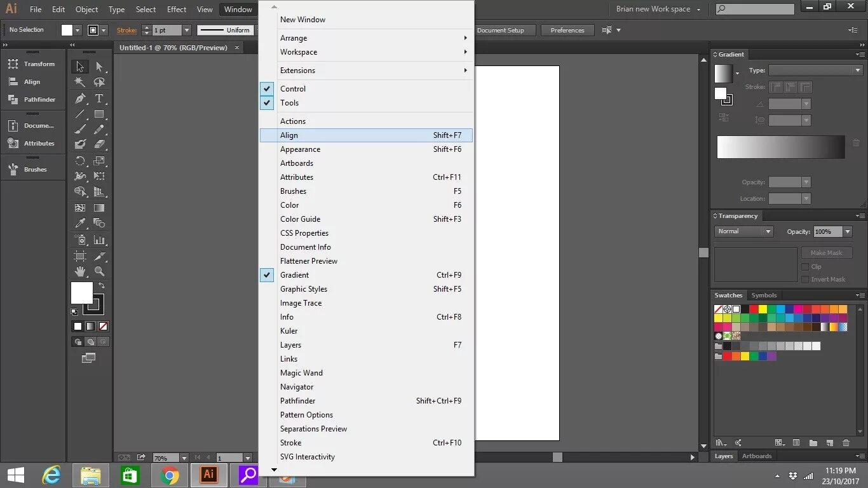Open the zoom level 70% dropdown

[184, 457]
